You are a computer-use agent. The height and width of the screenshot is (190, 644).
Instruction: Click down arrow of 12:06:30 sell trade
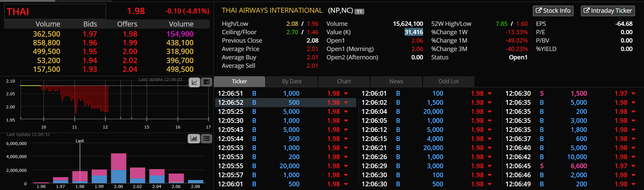coord(633,94)
